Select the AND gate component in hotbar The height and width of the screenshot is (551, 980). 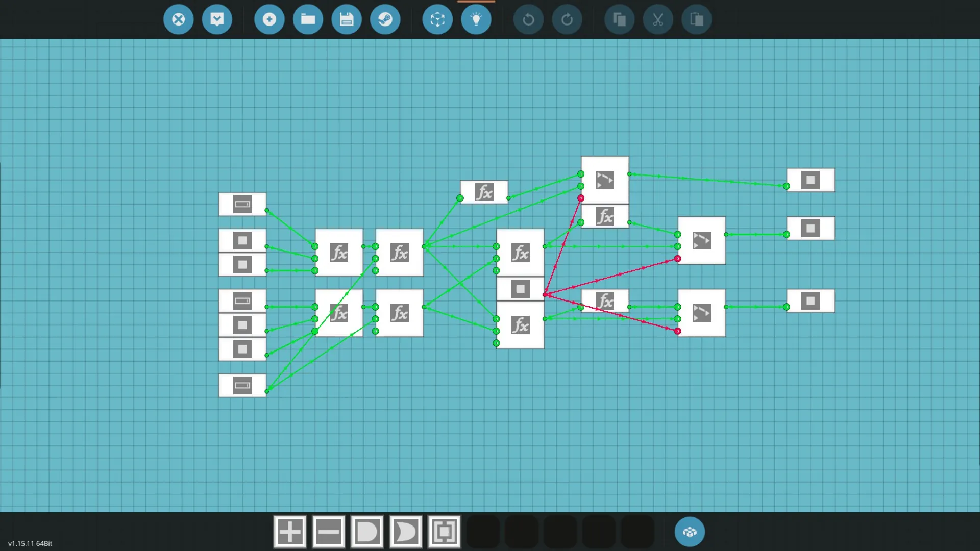point(367,532)
